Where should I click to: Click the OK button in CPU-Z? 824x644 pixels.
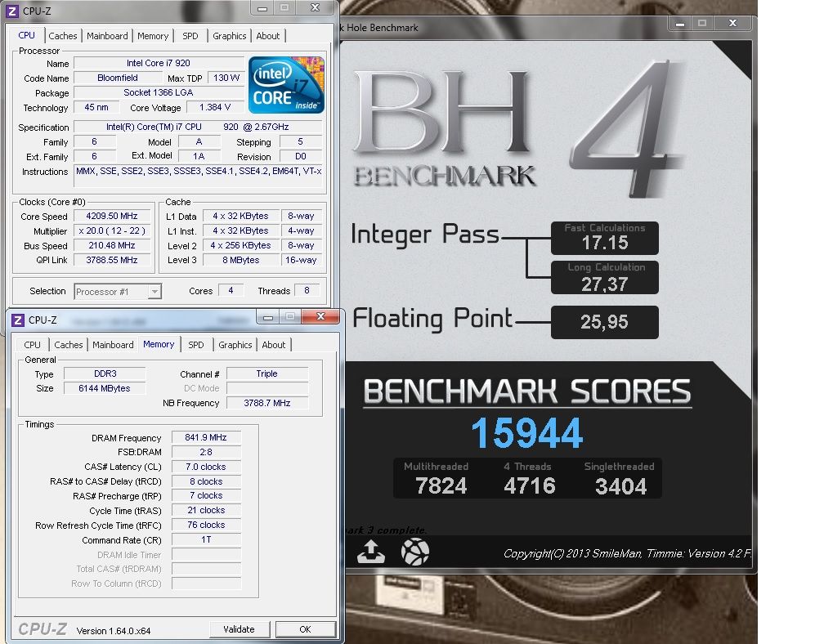pos(306,629)
